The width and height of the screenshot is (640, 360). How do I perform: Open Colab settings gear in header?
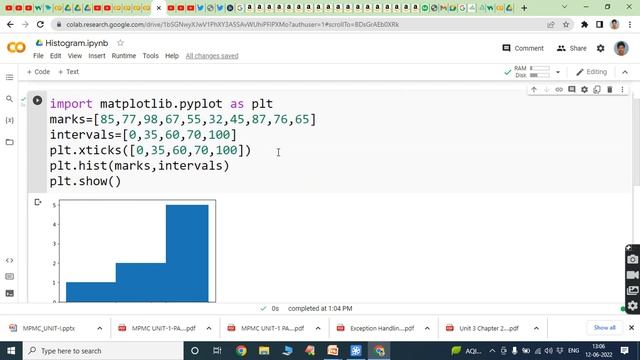pyautogui.click(x=600, y=48)
